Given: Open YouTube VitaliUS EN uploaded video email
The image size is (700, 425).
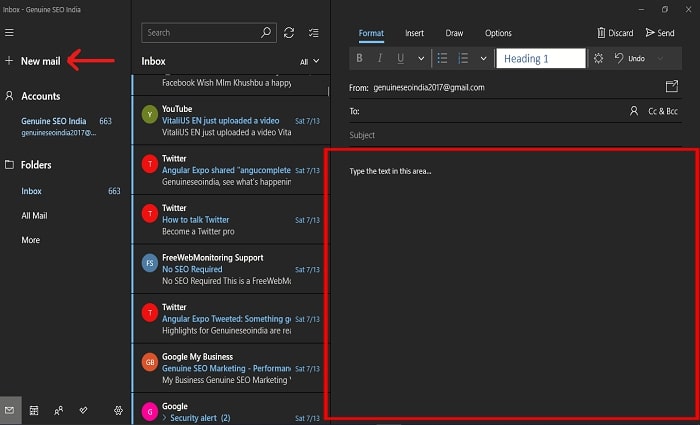Looking at the screenshot, I should [231, 120].
